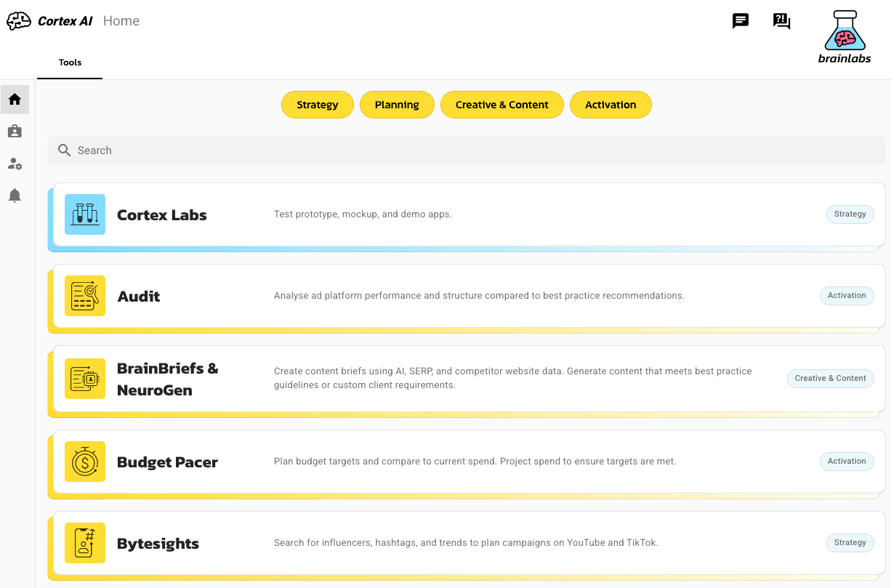Click the brainlabs flask logo

point(844,37)
